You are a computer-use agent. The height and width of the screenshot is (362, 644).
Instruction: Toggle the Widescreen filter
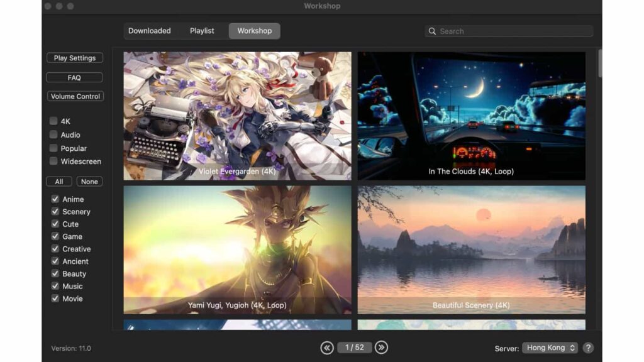coord(53,161)
